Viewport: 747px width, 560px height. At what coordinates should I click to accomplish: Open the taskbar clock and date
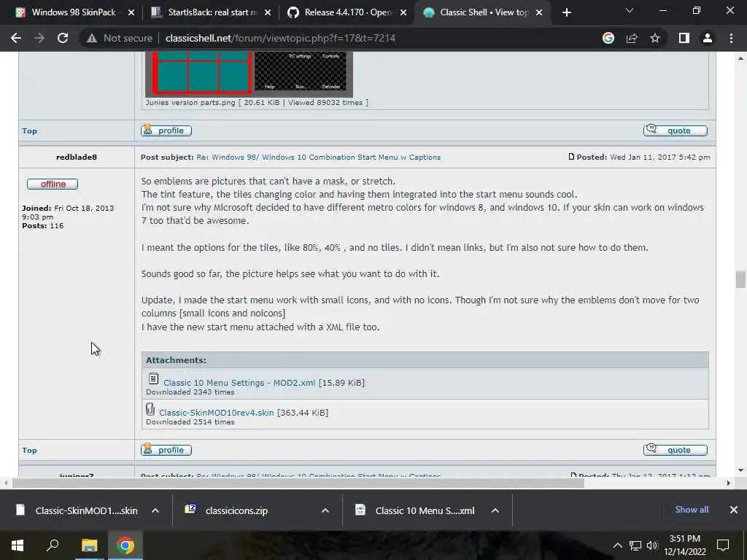click(684, 545)
